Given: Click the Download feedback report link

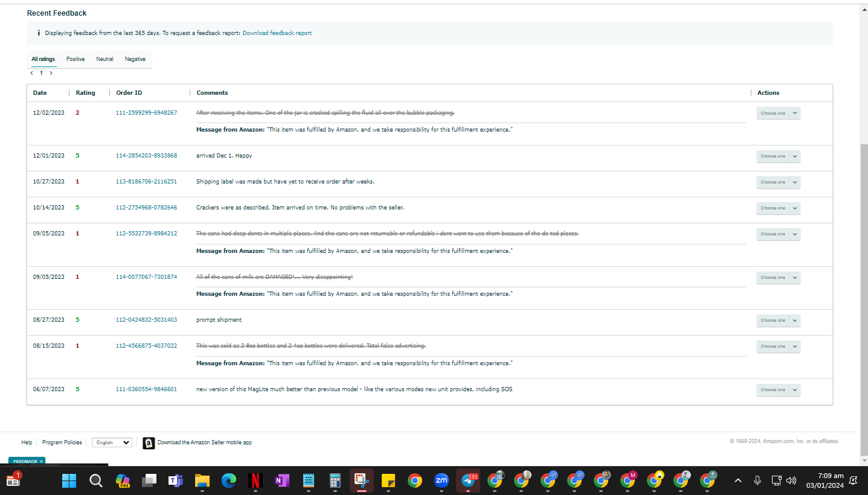Looking at the screenshot, I should coord(277,33).
